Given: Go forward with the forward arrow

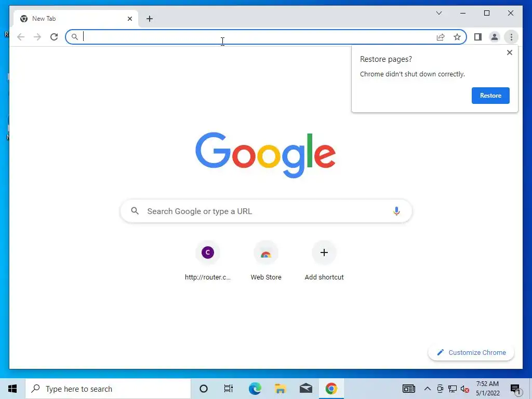Looking at the screenshot, I should tap(37, 37).
